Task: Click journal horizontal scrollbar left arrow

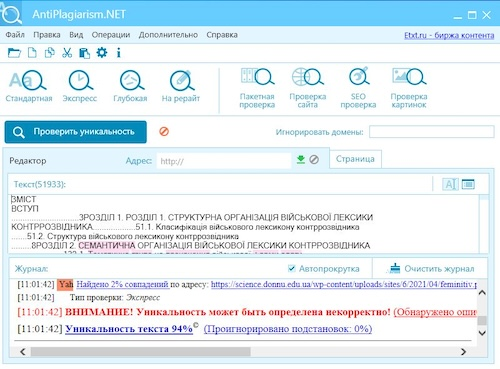Action: point(23,351)
